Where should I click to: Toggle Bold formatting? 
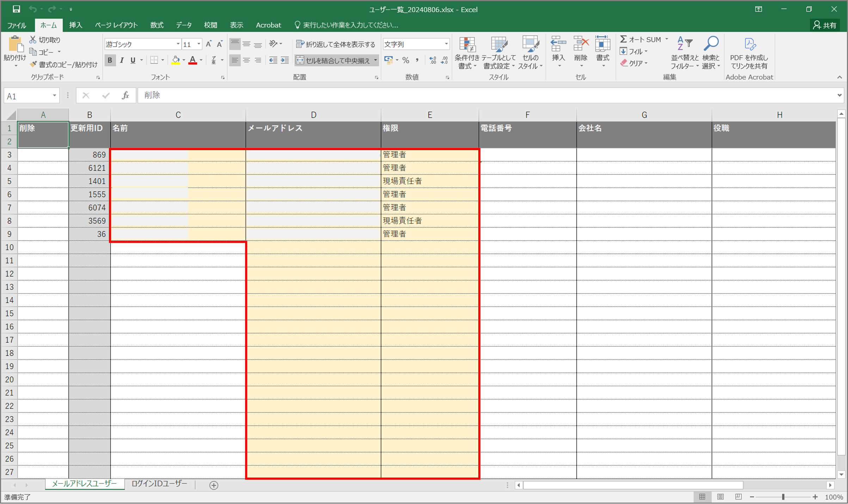[x=110, y=60]
